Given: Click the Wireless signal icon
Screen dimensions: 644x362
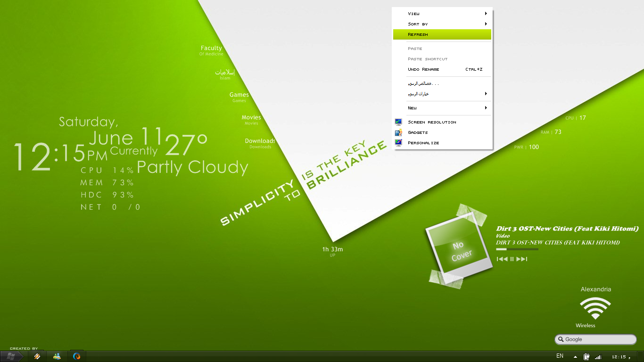Looking at the screenshot, I should point(595,308).
